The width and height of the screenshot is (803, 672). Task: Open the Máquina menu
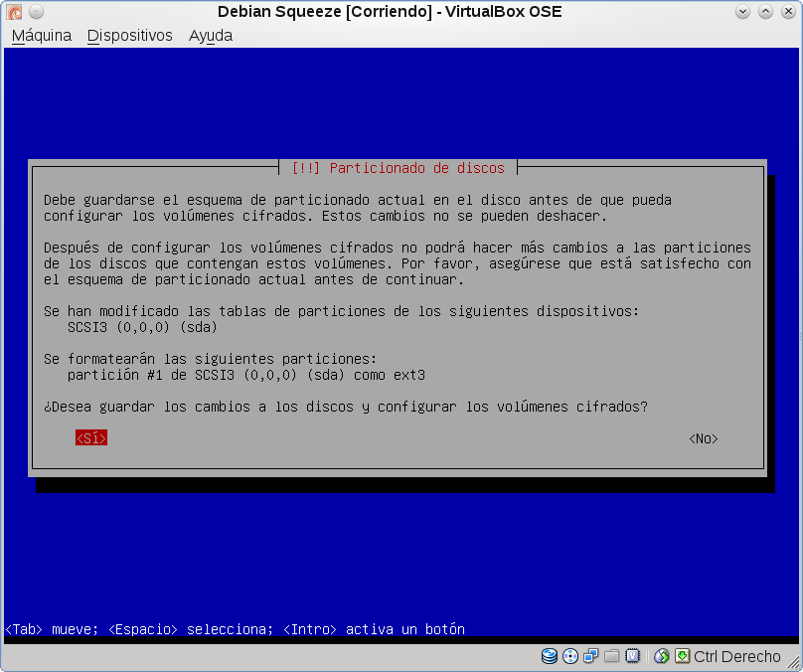point(42,36)
